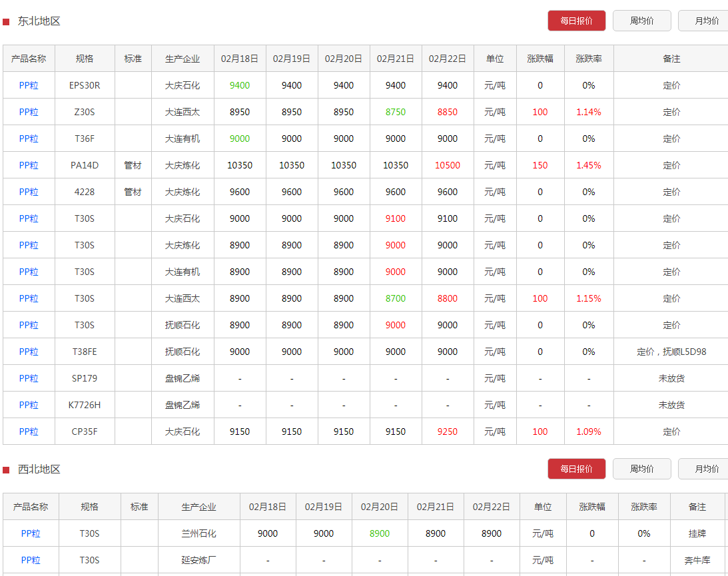Open PP粒 link in 延安炼厂 row
The height and width of the screenshot is (576, 728).
click(x=31, y=560)
